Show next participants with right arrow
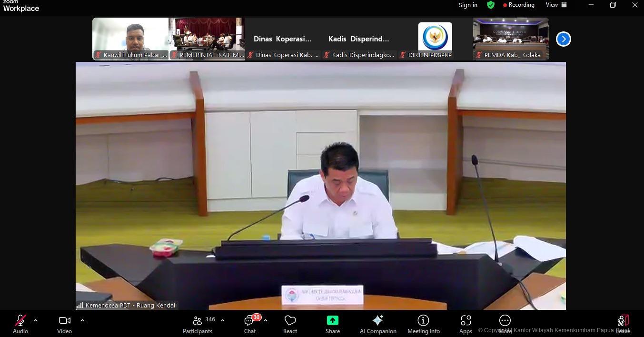644x337 pixels. (563, 39)
